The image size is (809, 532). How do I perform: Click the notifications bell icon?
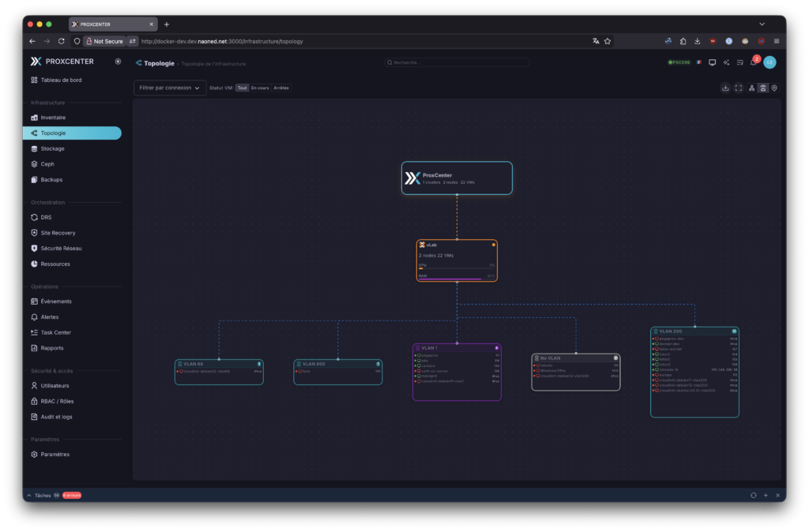click(x=753, y=62)
